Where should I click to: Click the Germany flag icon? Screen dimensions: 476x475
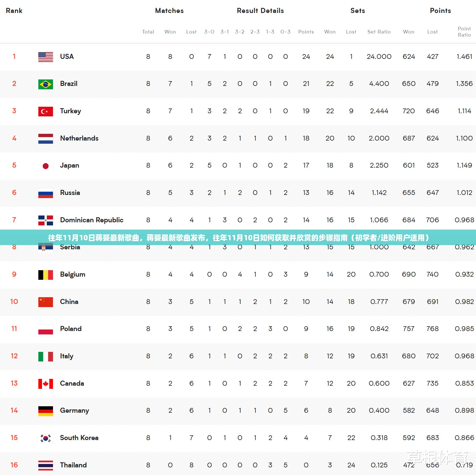pyautogui.click(x=45, y=411)
